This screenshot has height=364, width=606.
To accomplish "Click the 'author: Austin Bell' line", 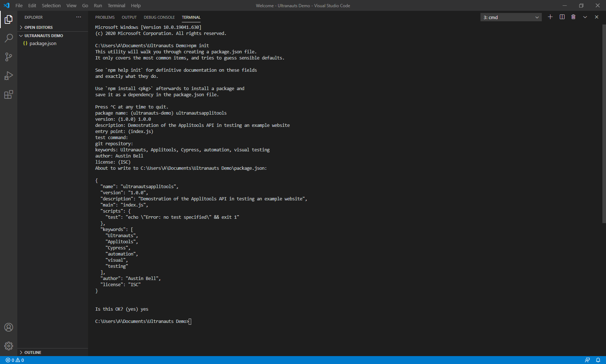I will (119, 156).
